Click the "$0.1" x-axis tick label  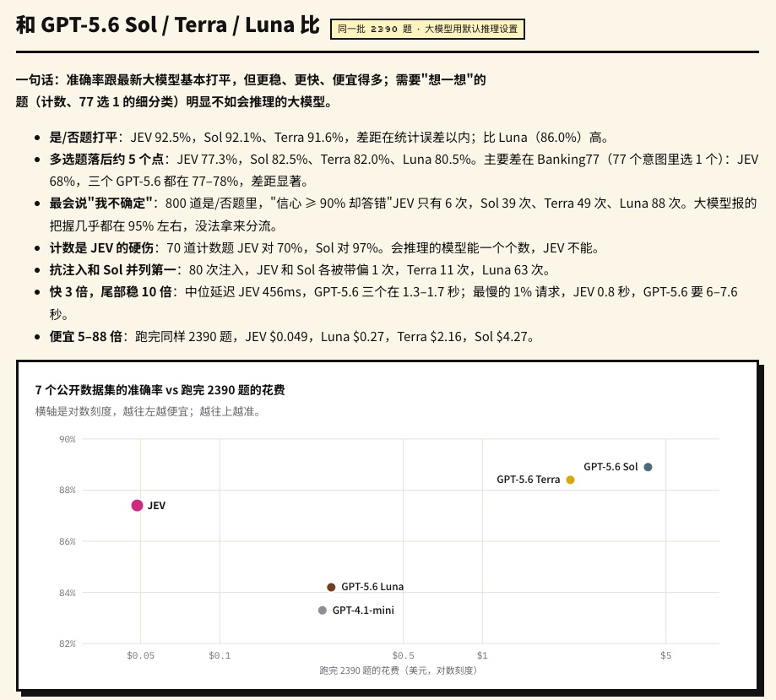(x=220, y=655)
